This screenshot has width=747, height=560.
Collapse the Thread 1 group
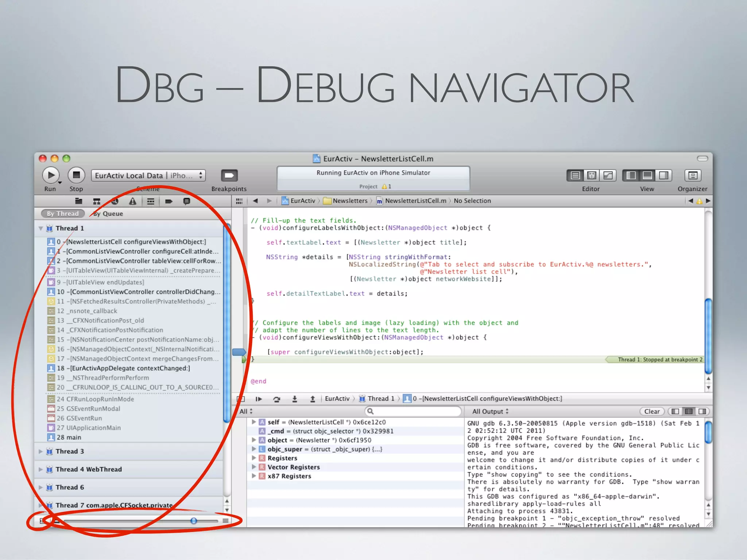pyautogui.click(x=40, y=228)
